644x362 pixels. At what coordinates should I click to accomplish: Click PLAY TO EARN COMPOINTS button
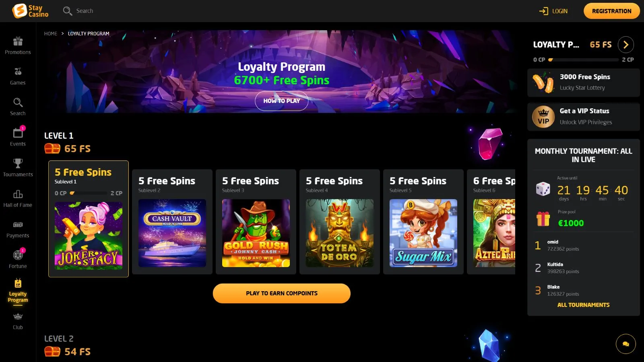tap(281, 293)
